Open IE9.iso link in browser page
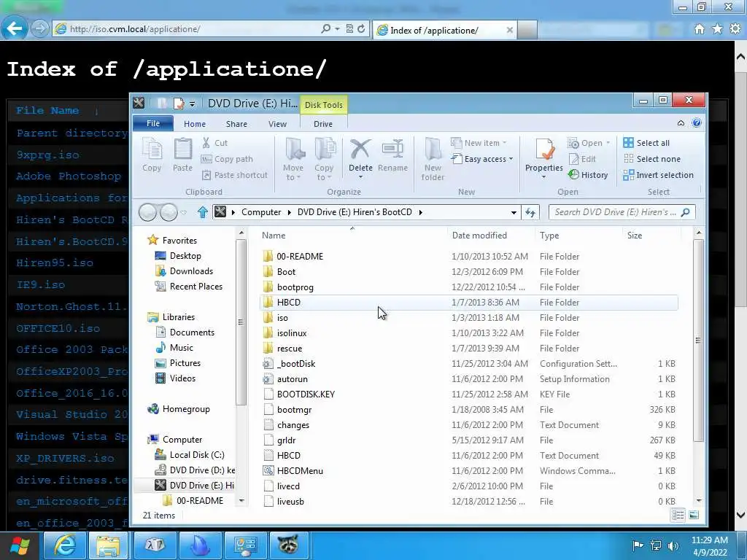This screenshot has width=747, height=560. (x=41, y=284)
